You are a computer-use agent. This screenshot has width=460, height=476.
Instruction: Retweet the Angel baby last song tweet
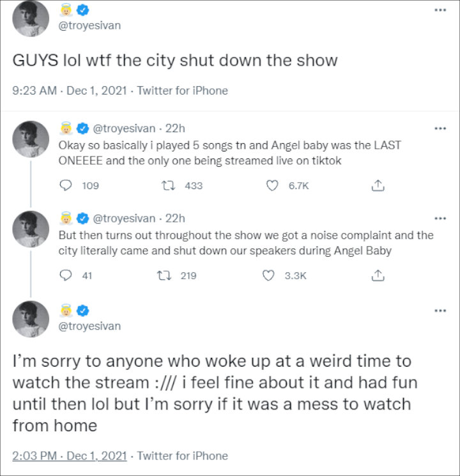[x=171, y=185]
